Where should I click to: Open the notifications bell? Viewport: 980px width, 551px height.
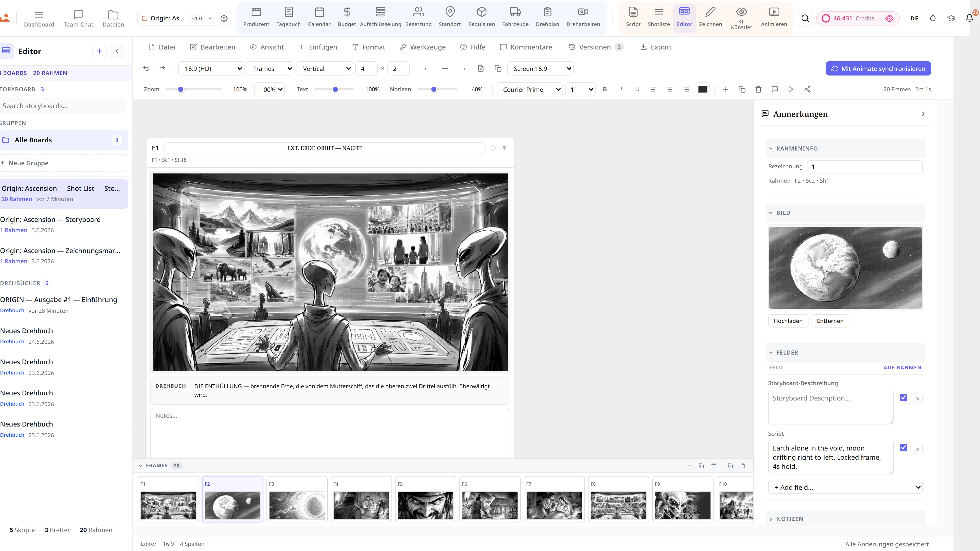coord(969,18)
